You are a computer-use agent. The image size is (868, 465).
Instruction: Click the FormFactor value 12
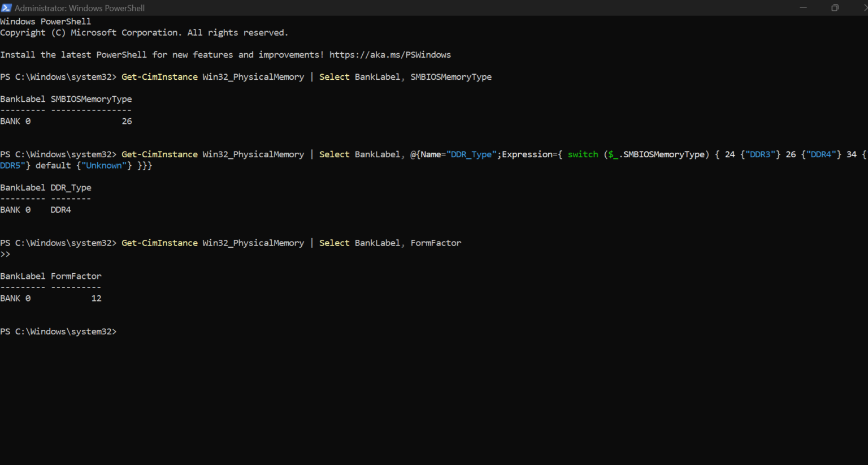coord(96,298)
